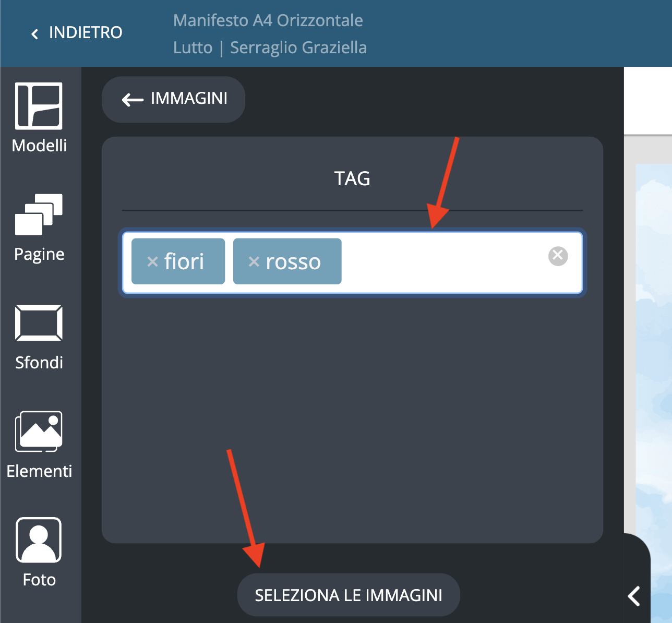The image size is (672, 623).
Task: Return to the IMMAGINI list
Action: click(174, 99)
